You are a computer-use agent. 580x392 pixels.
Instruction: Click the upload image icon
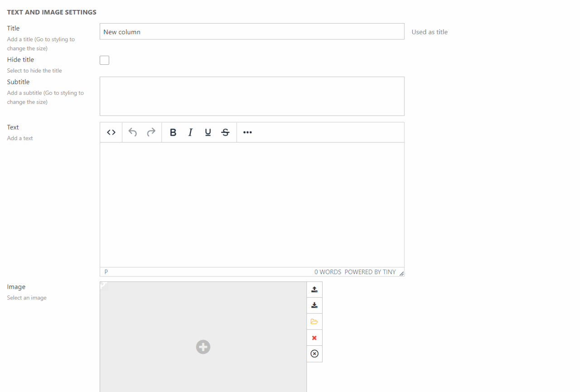point(314,290)
